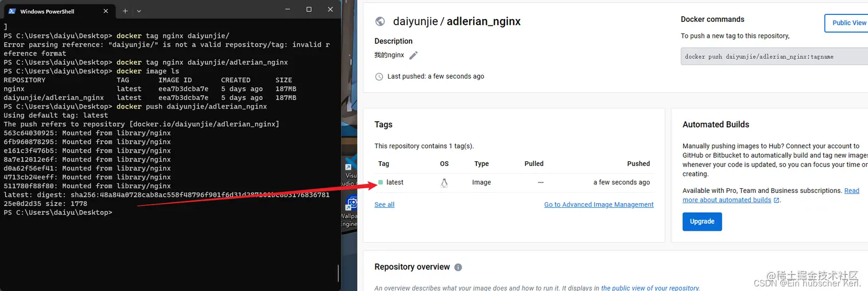Screen dimensions: 868x291
Task: Click the docker push command field
Action: (x=774, y=56)
